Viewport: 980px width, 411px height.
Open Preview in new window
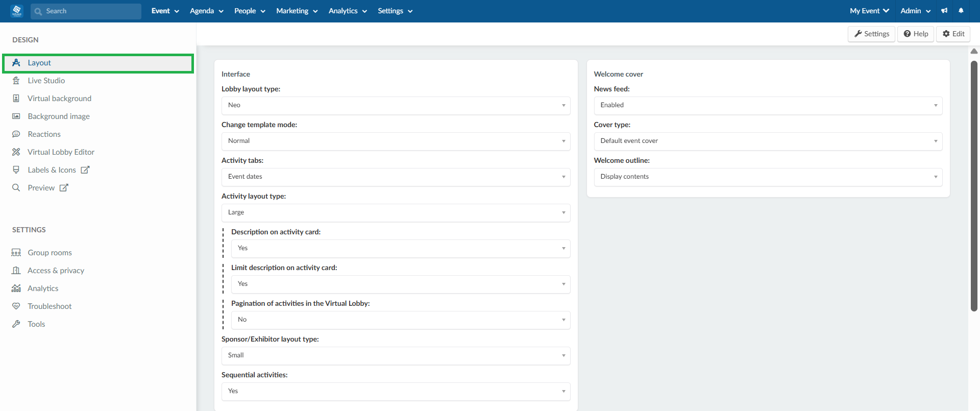click(x=64, y=188)
